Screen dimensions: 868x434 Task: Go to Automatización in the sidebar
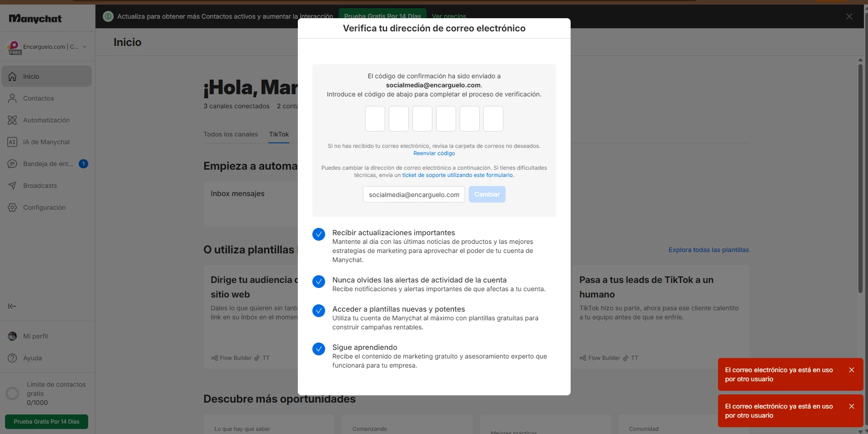coord(46,120)
